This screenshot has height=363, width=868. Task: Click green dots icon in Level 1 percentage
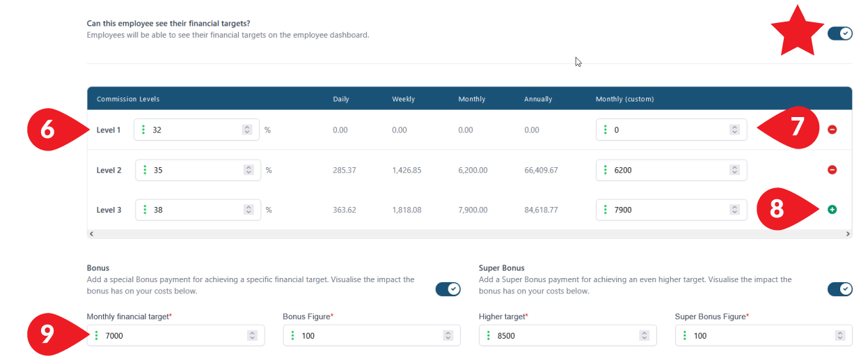tap(143, 130)
